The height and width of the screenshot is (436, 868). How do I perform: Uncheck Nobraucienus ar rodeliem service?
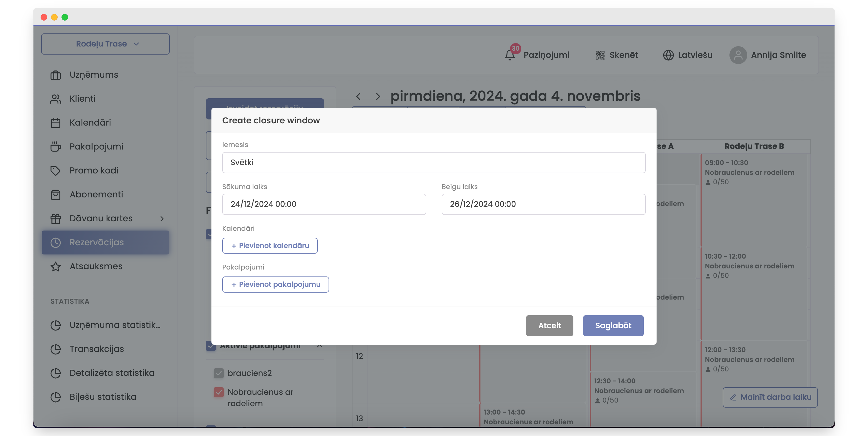tap(219, 392)
